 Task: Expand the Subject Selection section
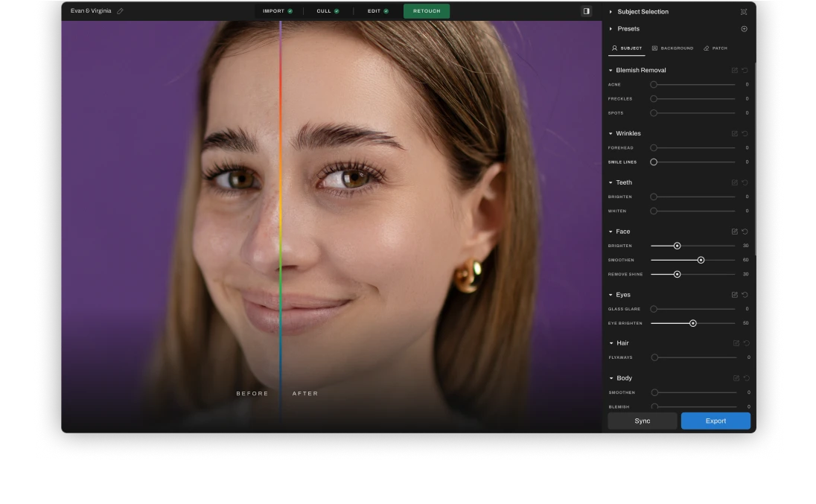611,12
